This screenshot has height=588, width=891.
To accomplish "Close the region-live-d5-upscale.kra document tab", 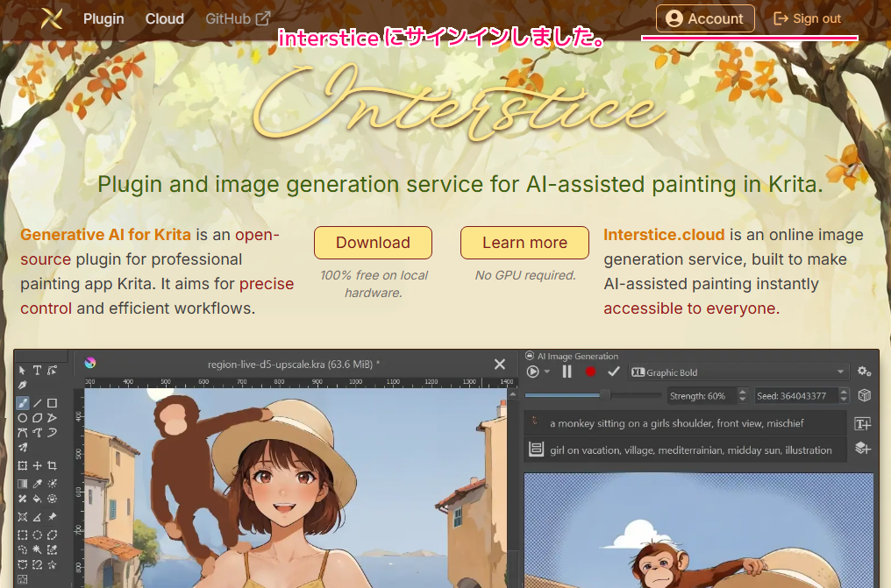I will [500, 365].
